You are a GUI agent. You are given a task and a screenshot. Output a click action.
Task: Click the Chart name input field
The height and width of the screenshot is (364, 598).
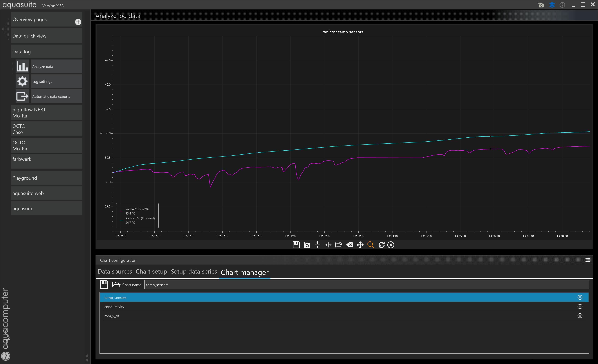(x=367, y=285)
